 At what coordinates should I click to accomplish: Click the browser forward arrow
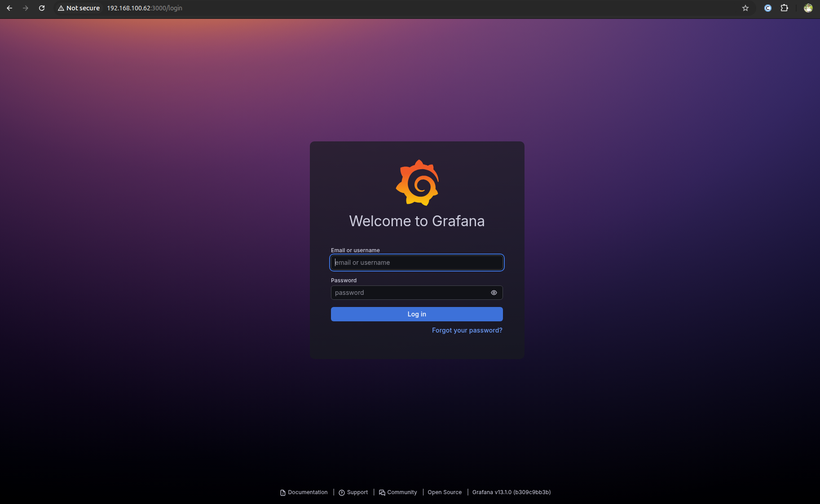26,8
